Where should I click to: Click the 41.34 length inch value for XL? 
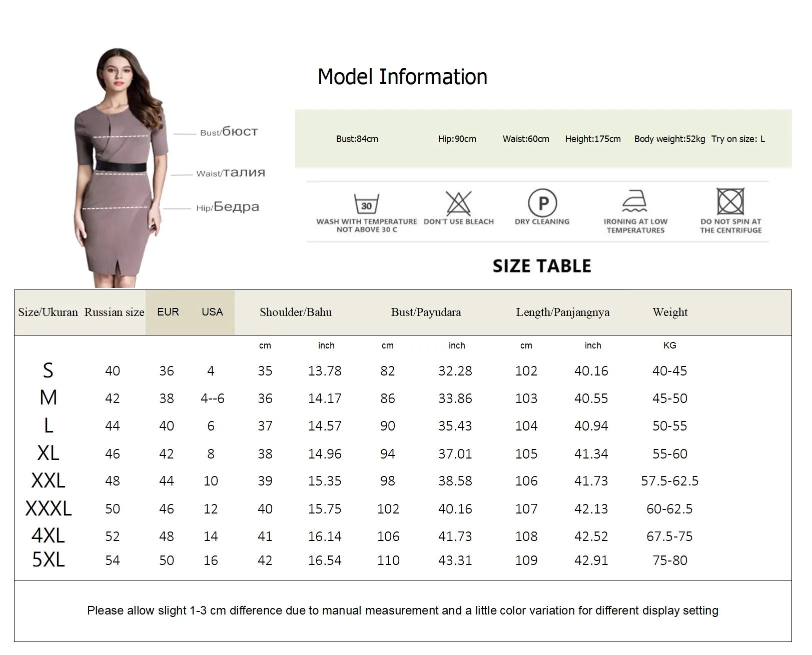coord(591,454)
